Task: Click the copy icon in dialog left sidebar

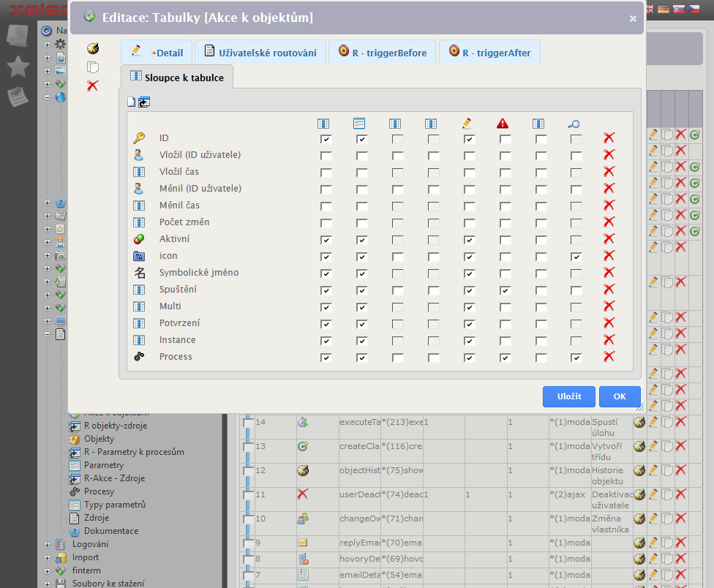Action: tap(93, 67)
